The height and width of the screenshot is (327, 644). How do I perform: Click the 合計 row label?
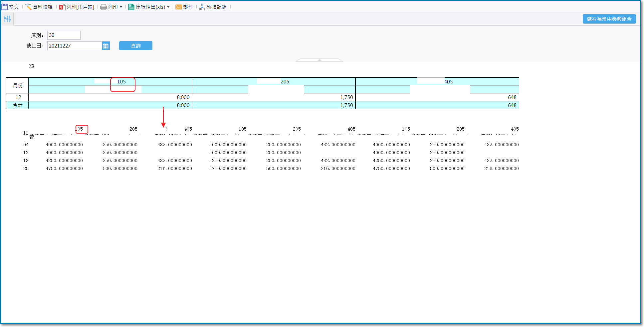coord(18,105)
